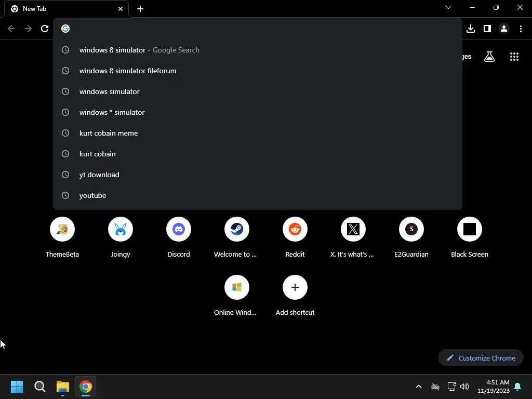Open the Chrome three-dot menu
532x399 pixels.
[x=521, y=29]
